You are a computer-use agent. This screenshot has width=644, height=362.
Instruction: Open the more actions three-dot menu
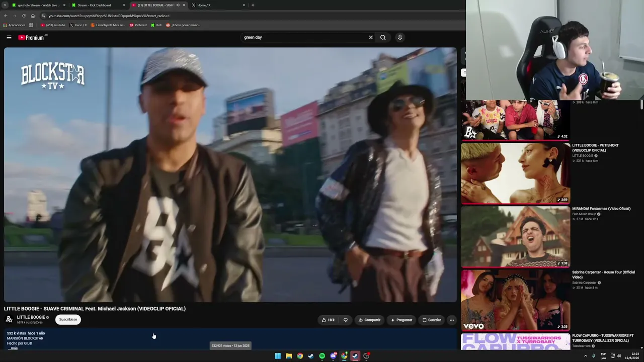point(452,320)
